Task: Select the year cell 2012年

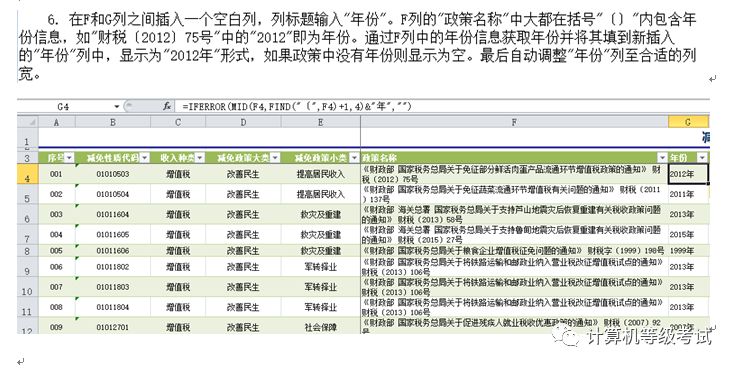Action: [x=688, y=174]
